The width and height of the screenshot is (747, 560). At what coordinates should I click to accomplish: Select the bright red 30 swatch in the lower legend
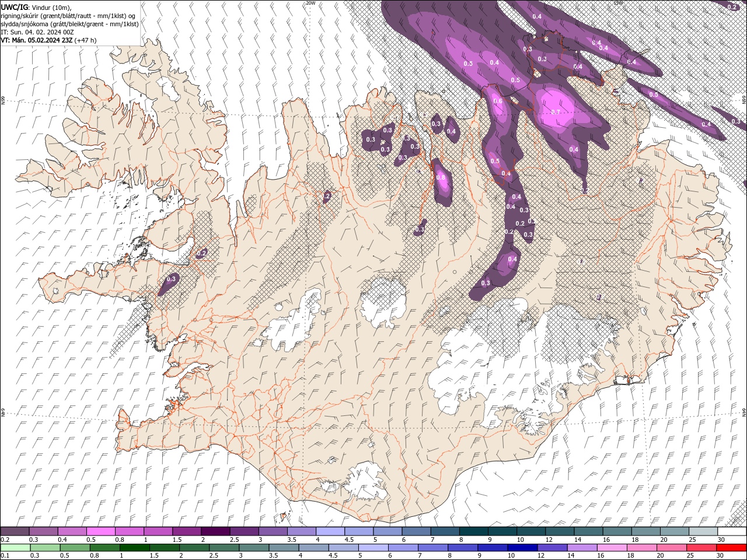click(x=731, y=547)
